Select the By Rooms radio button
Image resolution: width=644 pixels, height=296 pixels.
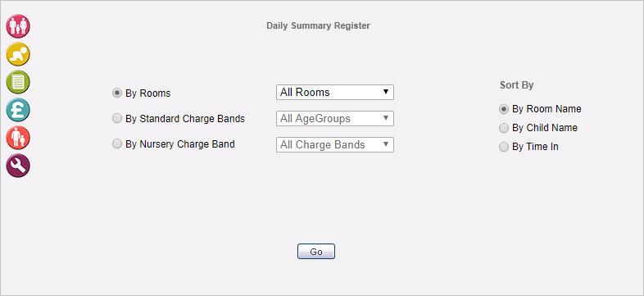point(117,93)
